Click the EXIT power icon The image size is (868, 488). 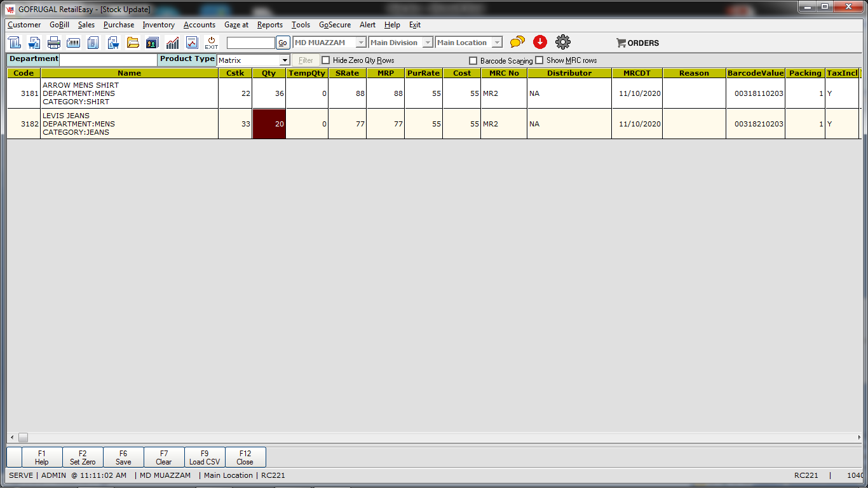(x=212, y=43)
